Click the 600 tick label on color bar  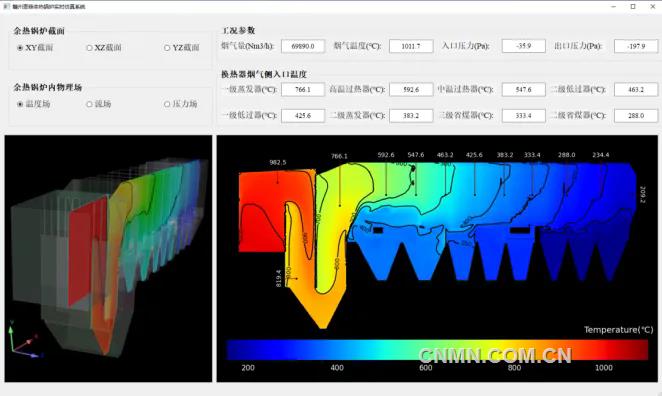point(426,368)
